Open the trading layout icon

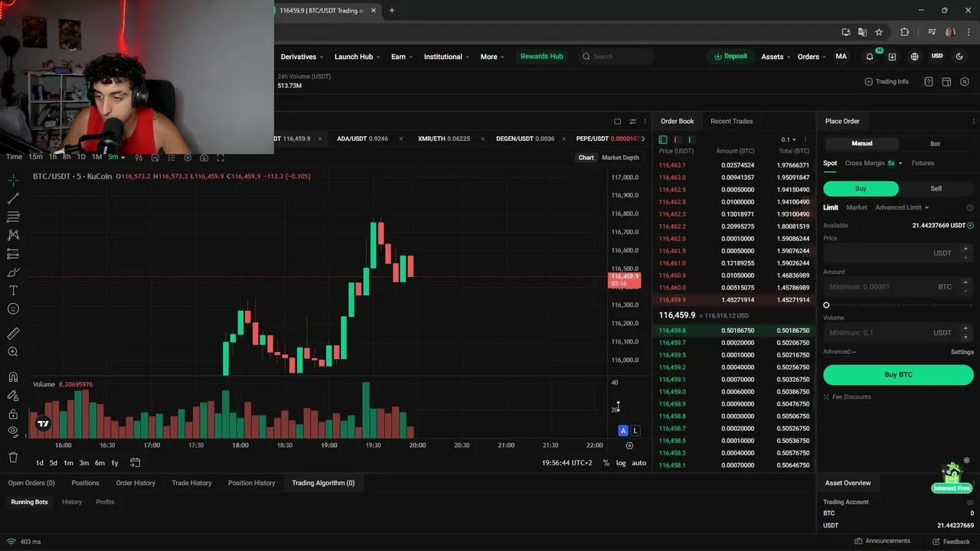946,82
